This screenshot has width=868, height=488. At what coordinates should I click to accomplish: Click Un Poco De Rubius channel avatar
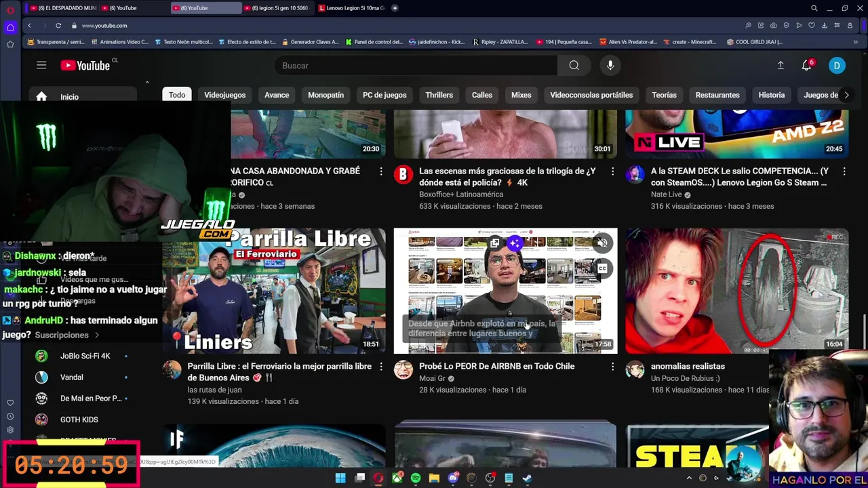[x=635, y=370]
